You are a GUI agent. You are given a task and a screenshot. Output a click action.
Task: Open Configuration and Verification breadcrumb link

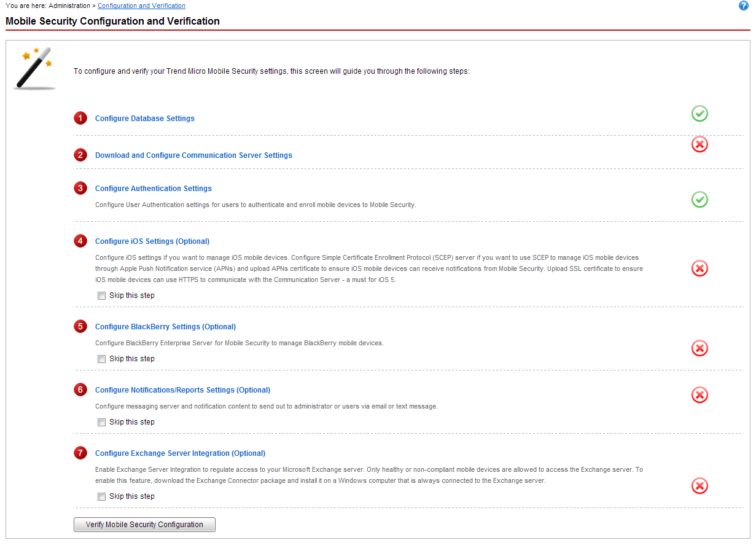[x=141, y=6]
